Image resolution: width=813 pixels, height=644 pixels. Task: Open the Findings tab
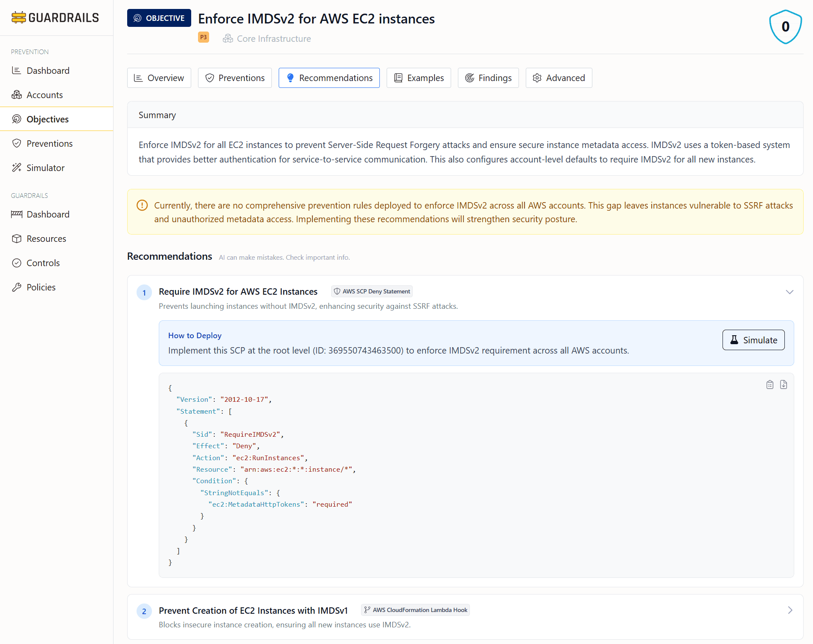tap(488, 78)
